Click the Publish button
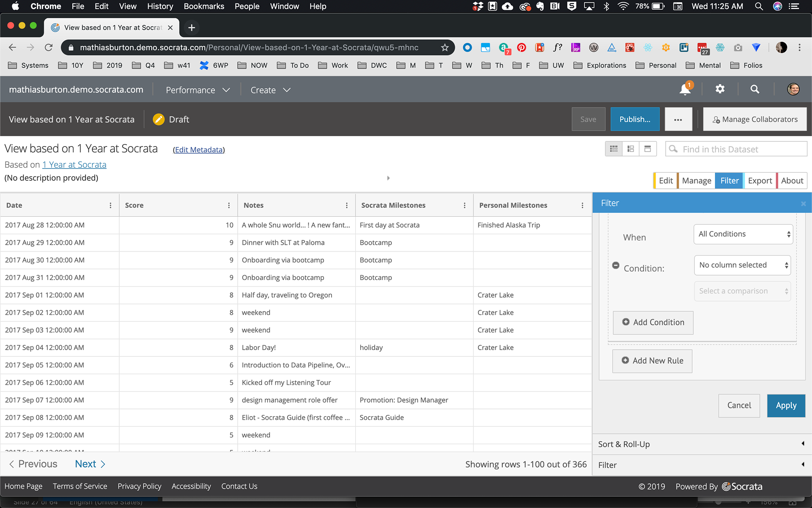This screenshot has width=812, height=508. point(635,119)
